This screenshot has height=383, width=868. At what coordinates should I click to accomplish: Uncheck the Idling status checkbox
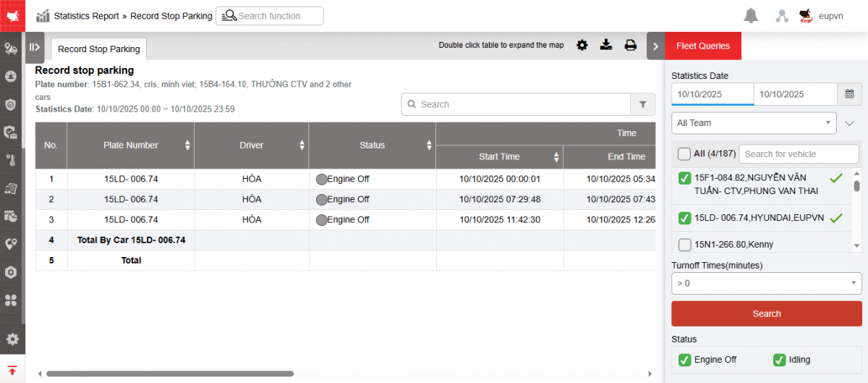click(779, 360)
